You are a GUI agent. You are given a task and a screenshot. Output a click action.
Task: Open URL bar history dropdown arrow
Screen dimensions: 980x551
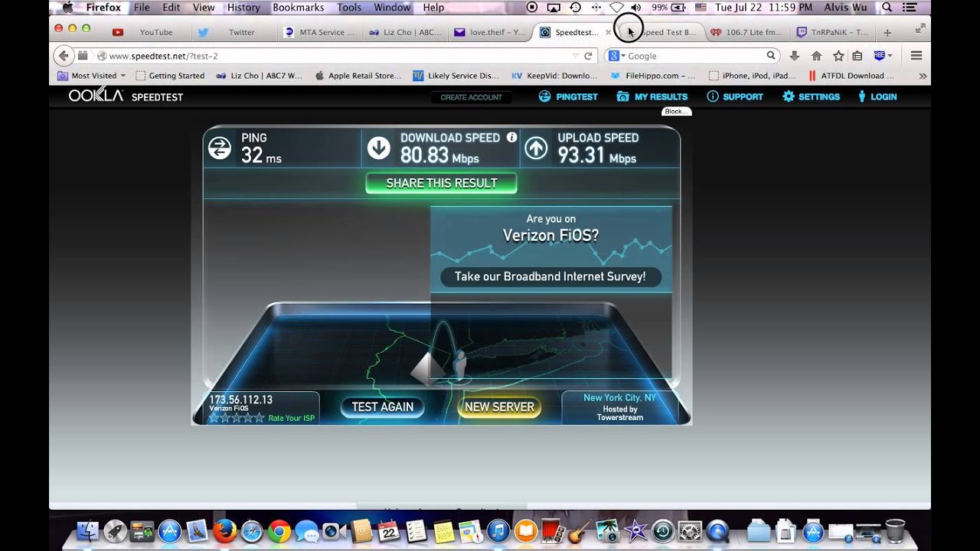pyautogui.click(x=576, y=56)
